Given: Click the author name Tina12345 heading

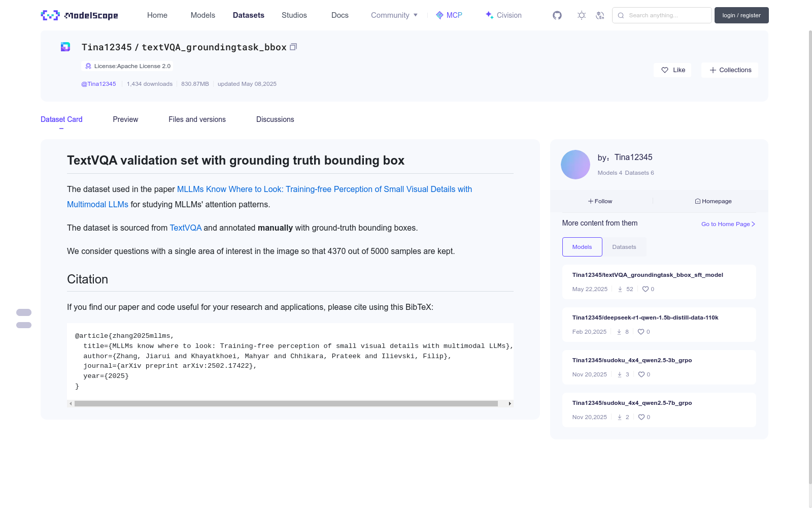Looking at the screenshot, I should click(633, 157).
